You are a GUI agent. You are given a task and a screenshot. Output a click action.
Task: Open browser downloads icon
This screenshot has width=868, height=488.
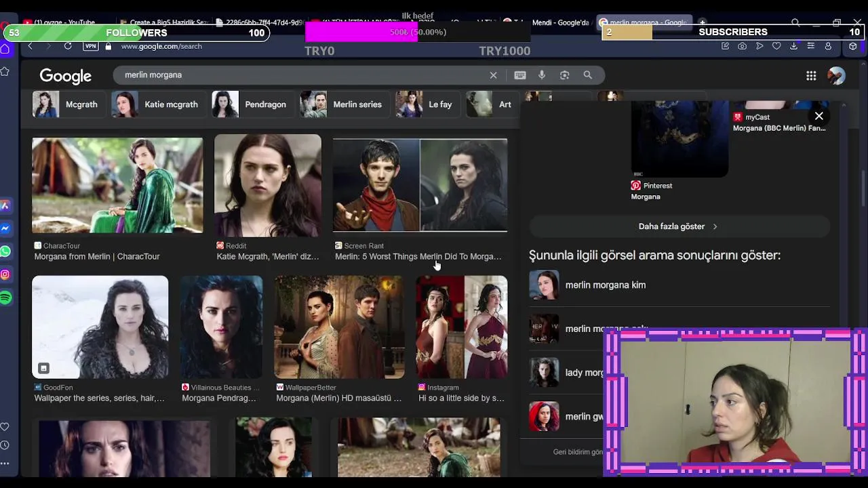coord(793,46)
